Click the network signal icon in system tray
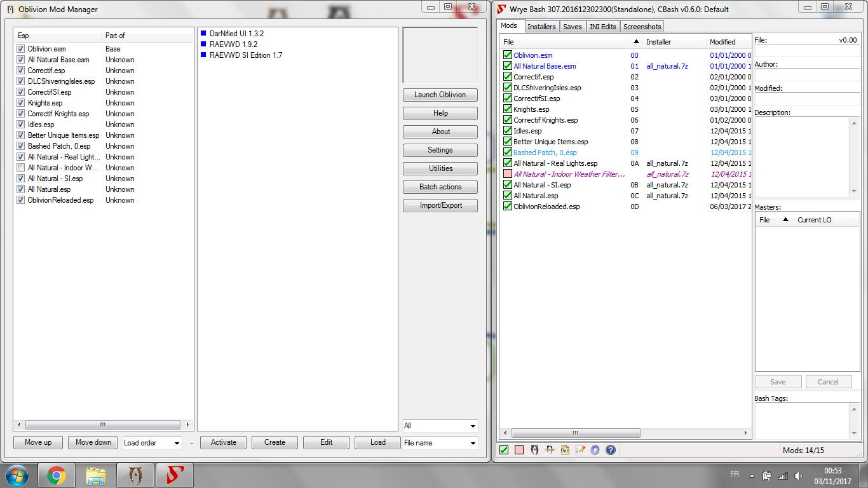The height and width of the screenshot is (488, 868). pyautogui.click(x=783, y=475)
